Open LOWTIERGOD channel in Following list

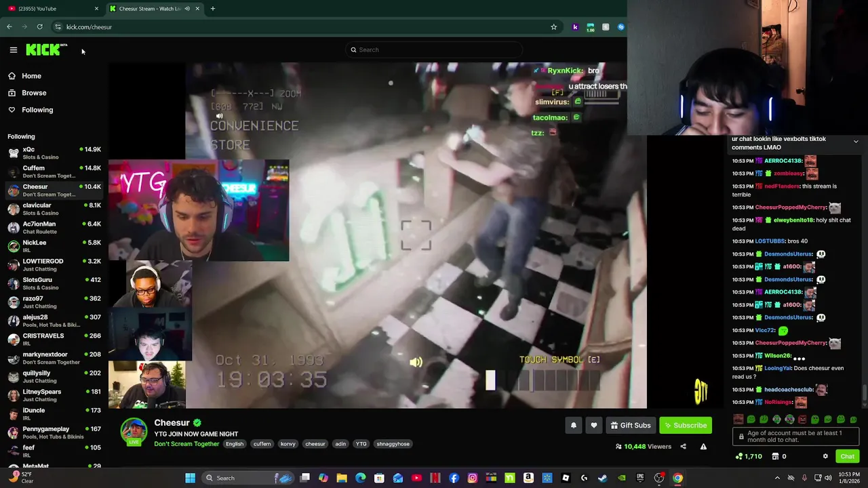coord(54,265)
